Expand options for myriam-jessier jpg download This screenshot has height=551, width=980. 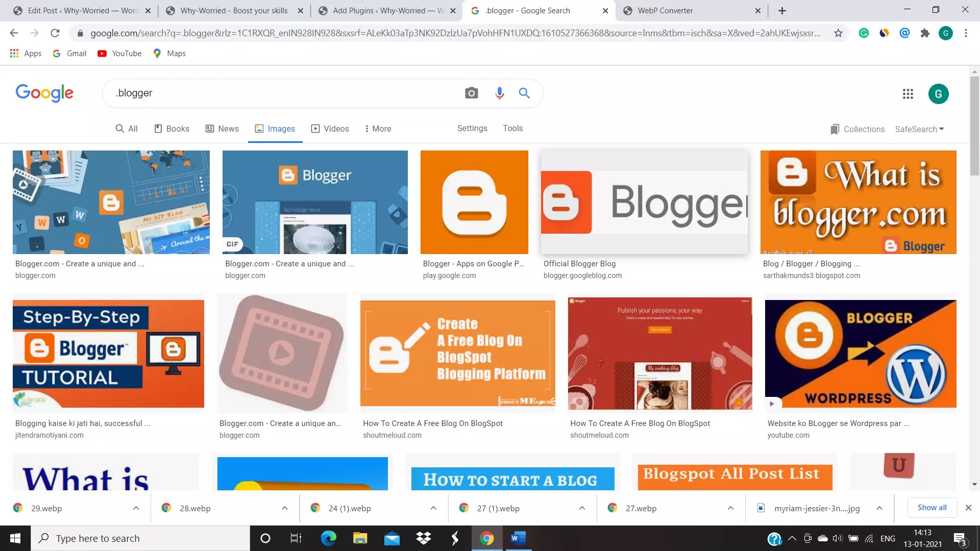879,508
